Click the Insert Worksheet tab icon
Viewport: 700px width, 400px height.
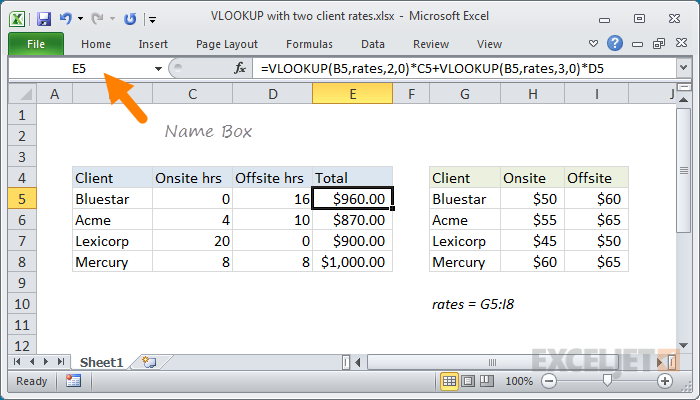coord(149,362)
